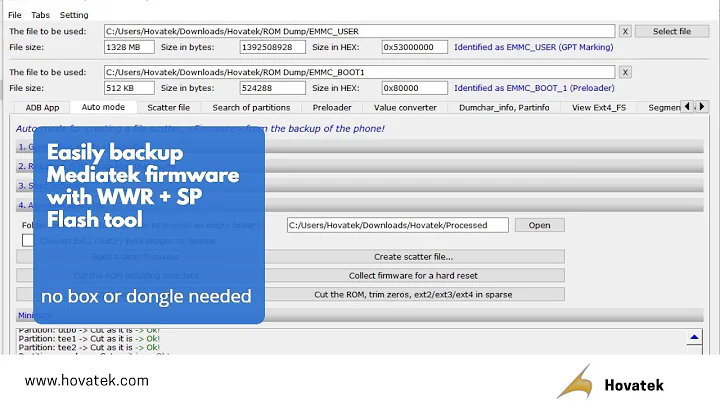Open the File menu
This screenshot has height=404, width=720.
click(15, 15)
